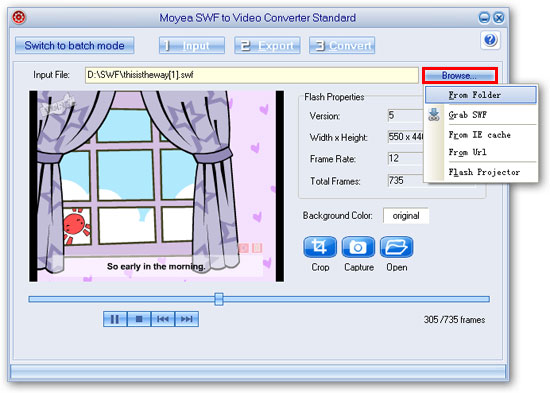Image resolution: width=550 pixels, height=393 pixels.
Task: Pause the Flash preview playback
Action: [x=115, y=319]
